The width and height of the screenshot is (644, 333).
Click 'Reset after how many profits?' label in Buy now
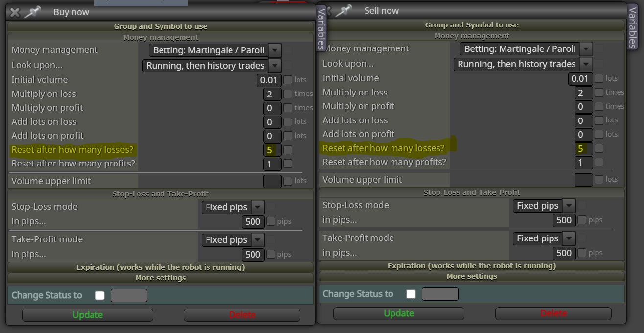point(73,164)
